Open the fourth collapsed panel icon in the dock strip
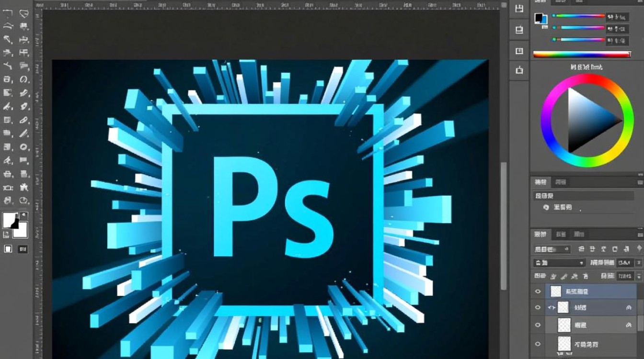 click(x=519, y=71)
